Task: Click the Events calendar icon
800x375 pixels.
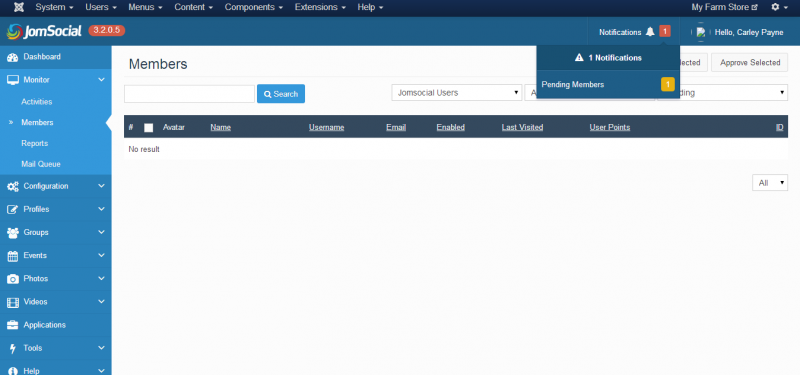Action: point(13,256)
